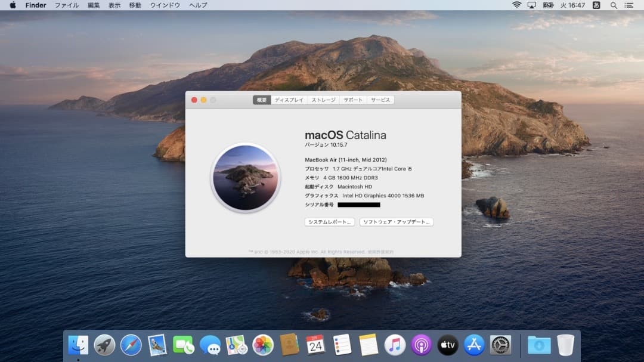Open System Preferences from the Dock
Screen dimensions: 644x362
click(500, 345)
